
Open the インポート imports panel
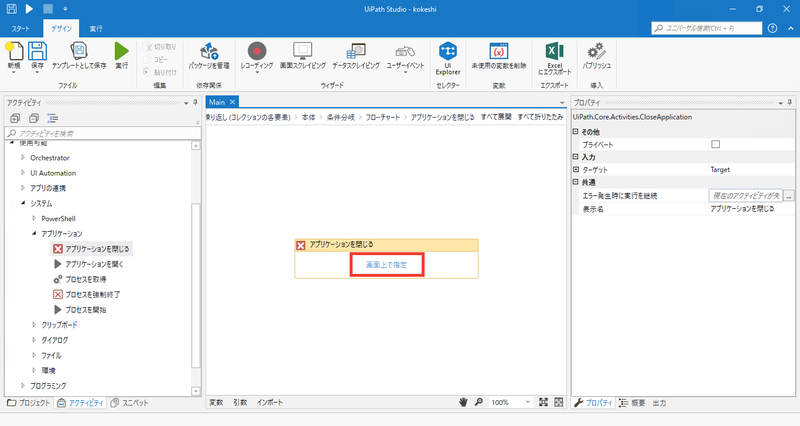[x=270, y=403]
